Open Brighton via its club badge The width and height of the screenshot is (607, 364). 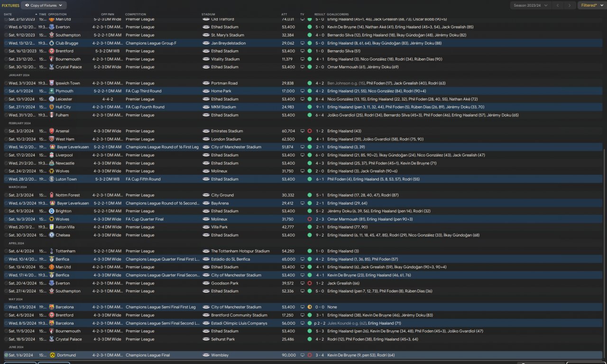pos(51,211)
